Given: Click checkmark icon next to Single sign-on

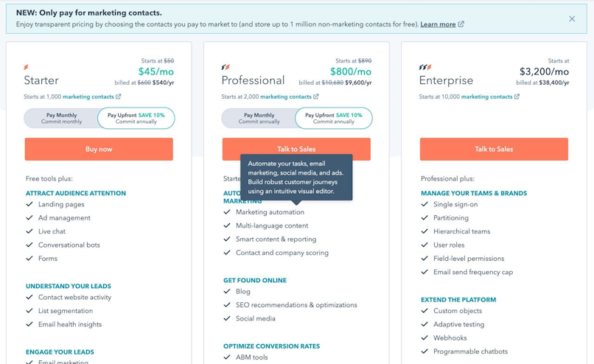Looking at the screenshot, I should (x=424, y=204).
